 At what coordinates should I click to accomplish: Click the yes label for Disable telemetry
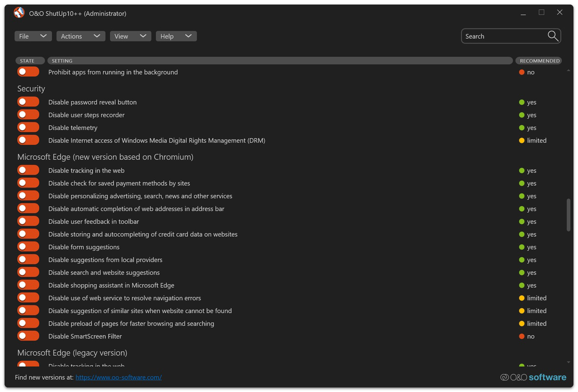531,128
